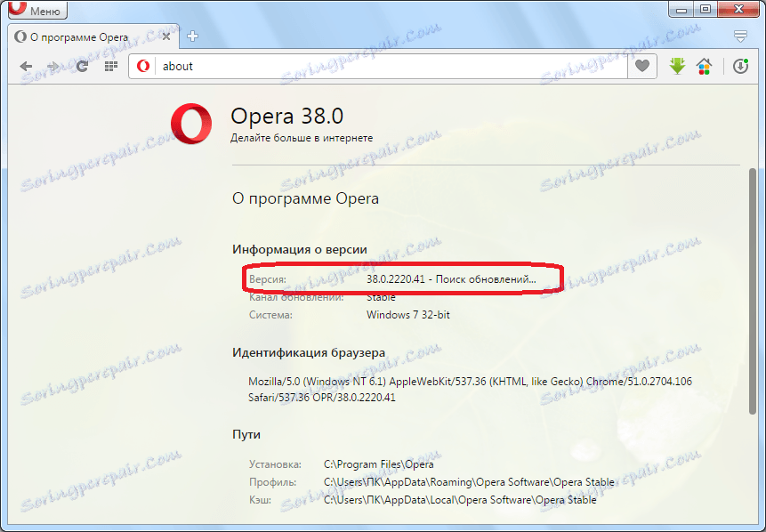
Task: Reload the current page
Action: (82, 66)
